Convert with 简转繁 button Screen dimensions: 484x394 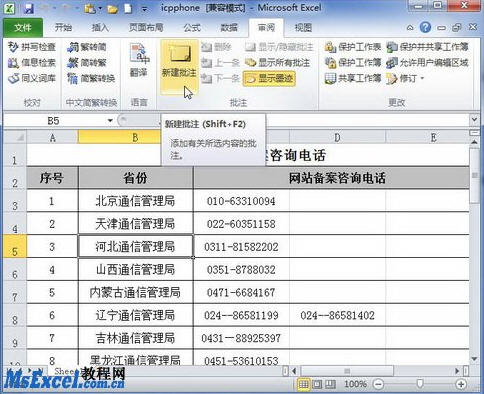87,63
